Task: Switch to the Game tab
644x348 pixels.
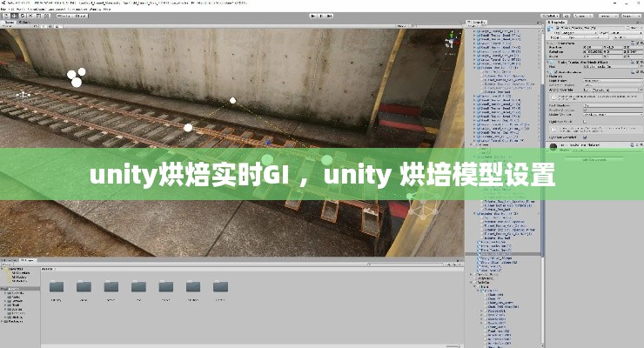Action: (24, 22)
